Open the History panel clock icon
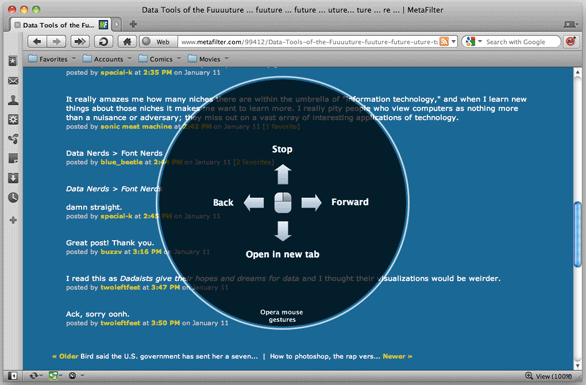The image size is (586, 385). click(13, 197)
